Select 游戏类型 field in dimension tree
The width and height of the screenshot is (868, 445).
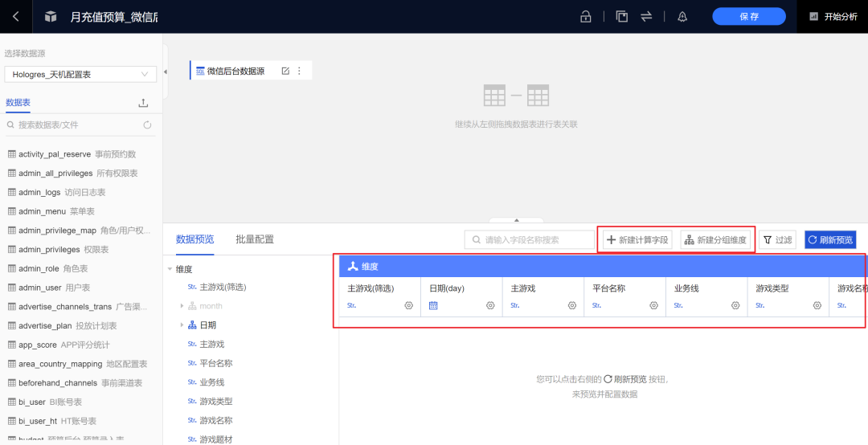[x=216, y=402]
